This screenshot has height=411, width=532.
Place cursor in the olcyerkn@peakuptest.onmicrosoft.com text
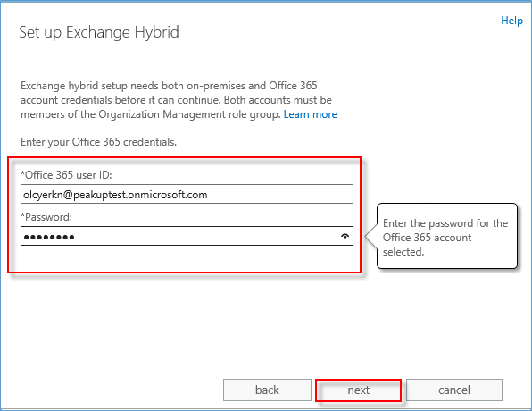point(115,195)
